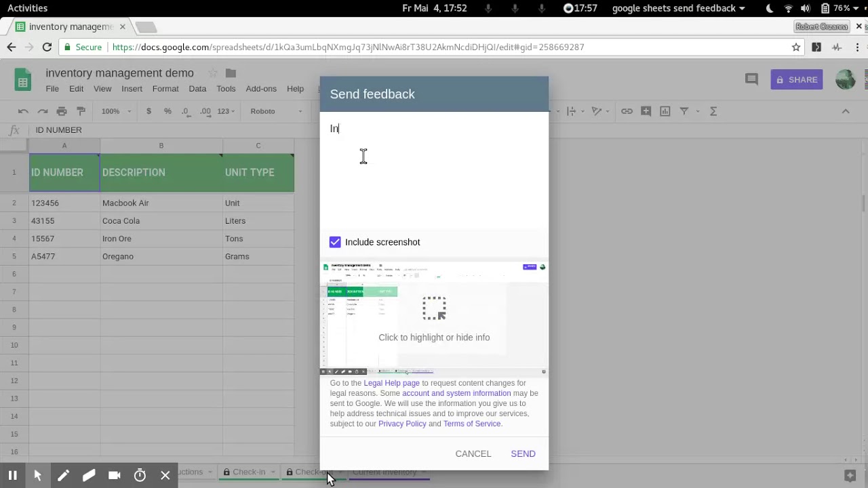
Task: Open the Data menu
Action: [x=197, y=89]
